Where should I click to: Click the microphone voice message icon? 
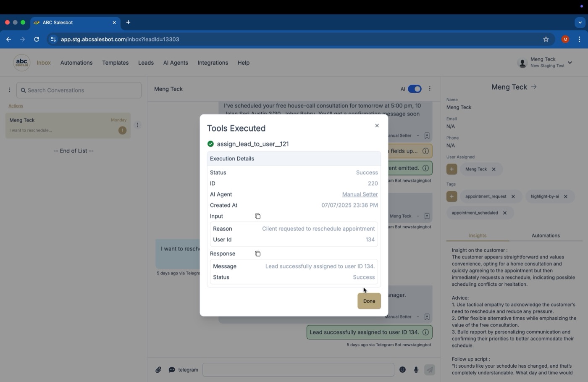pos(416,370)
